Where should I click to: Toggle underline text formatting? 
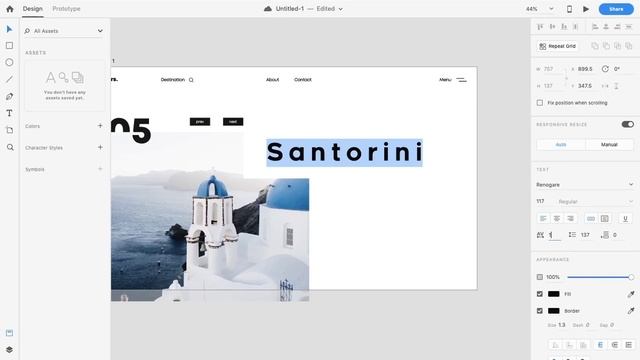click(625, 219)
